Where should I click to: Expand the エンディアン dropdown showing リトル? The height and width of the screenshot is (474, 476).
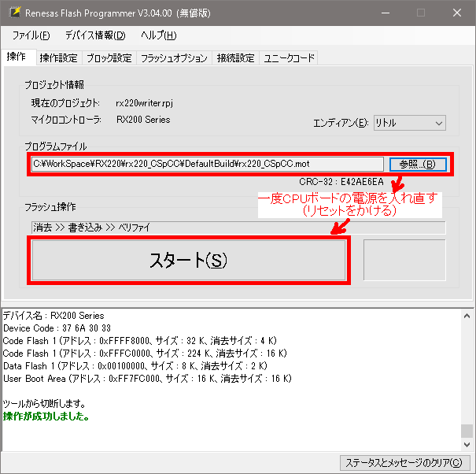click(410, 123)
